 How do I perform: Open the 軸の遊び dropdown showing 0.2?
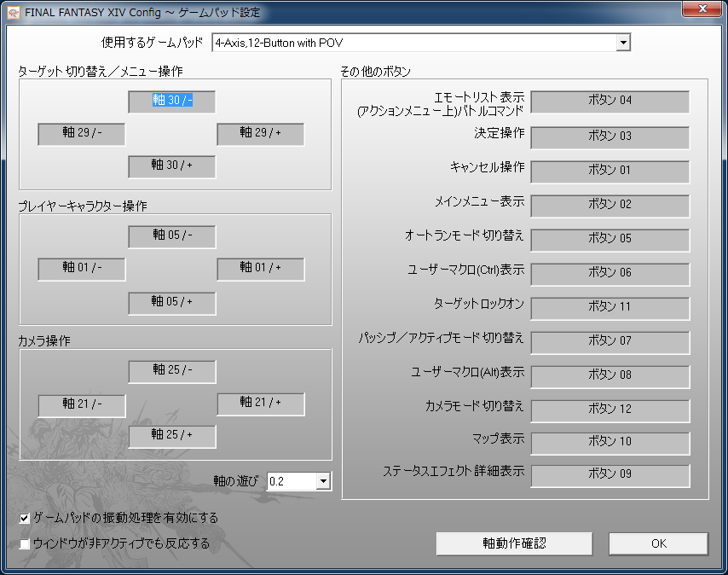[x=324, y=481]
